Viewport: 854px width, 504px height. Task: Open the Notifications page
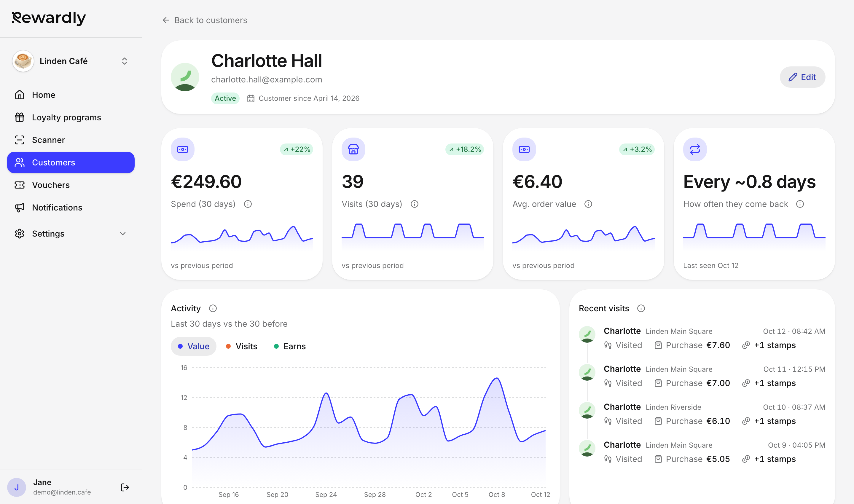coord(71,208)
